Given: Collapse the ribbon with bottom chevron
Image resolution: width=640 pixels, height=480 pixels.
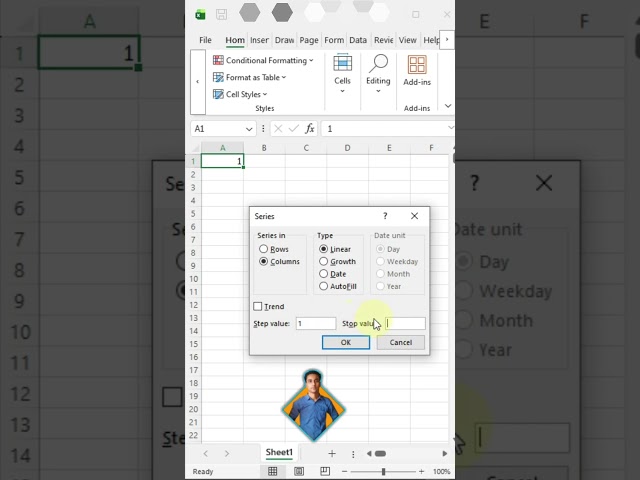Looking at the screenshot, I should [x=448, y=106].
